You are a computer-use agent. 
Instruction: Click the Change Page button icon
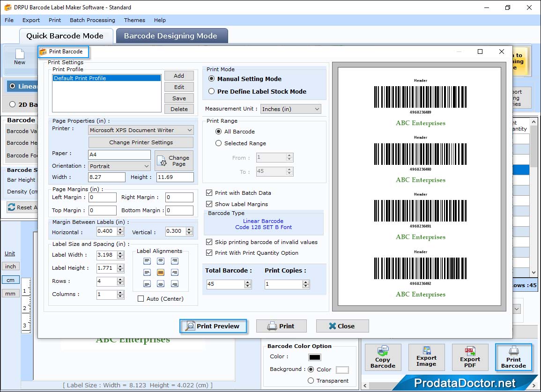click(x=162, y=161)
